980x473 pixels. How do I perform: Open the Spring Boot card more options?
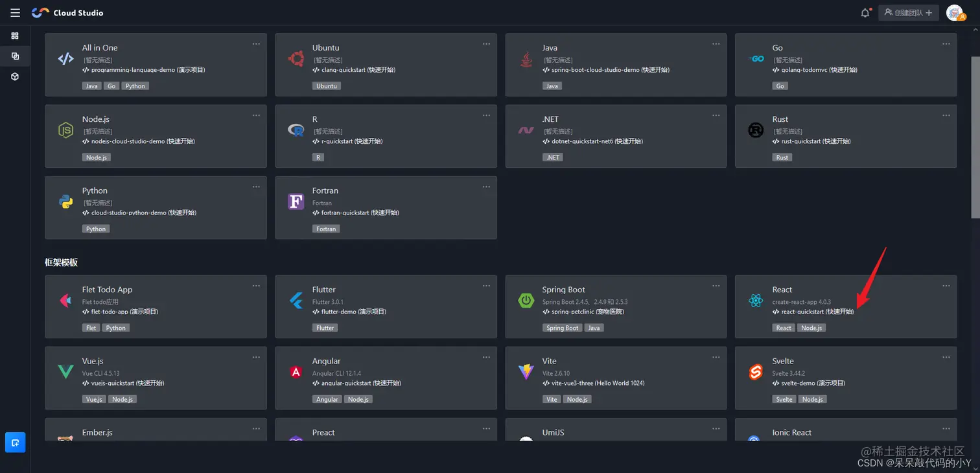click(716, 286)
